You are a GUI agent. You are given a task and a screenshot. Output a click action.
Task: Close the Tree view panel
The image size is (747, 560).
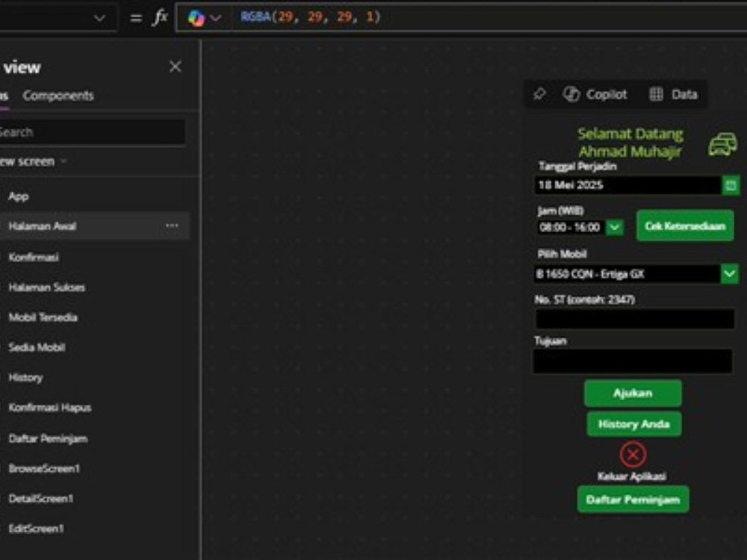[x=175, y=66]
